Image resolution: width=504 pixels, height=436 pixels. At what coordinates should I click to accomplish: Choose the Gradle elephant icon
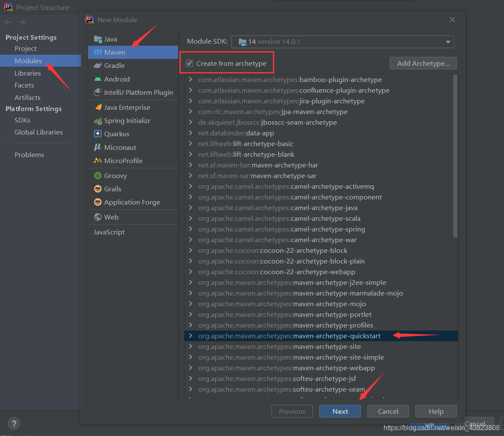pyautogui.click(x=98, y=65)
